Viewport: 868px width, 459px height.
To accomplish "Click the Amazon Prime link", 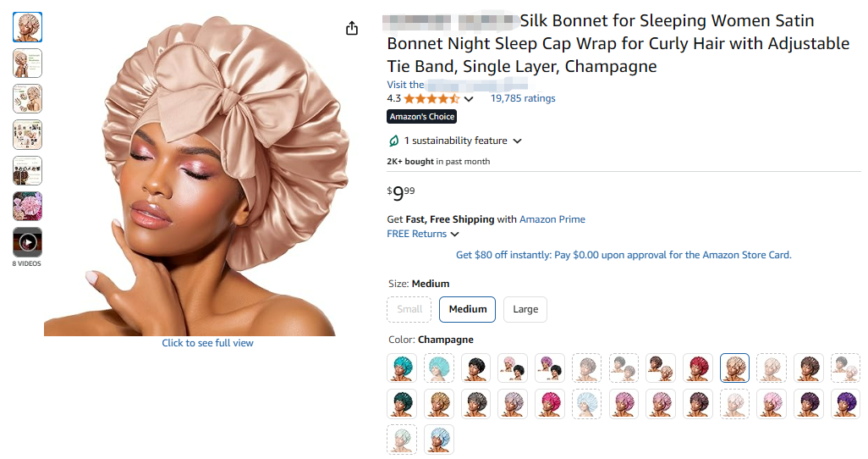I will click(x=552, y=219).
